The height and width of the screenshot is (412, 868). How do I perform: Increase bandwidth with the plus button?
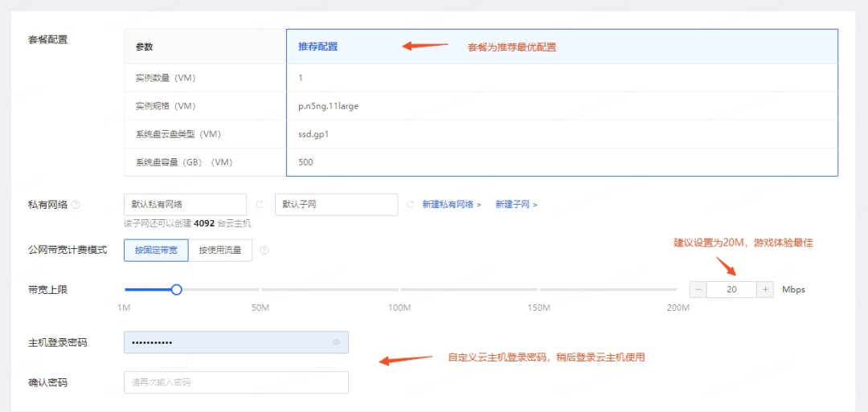pyautogui.click(x=765, y=289)
